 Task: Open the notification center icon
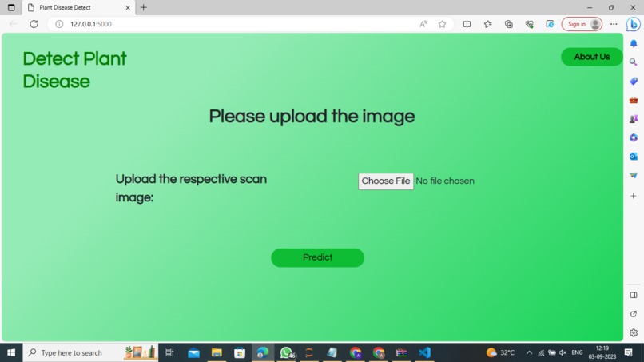pyautogui.click(x=628, y=352)
